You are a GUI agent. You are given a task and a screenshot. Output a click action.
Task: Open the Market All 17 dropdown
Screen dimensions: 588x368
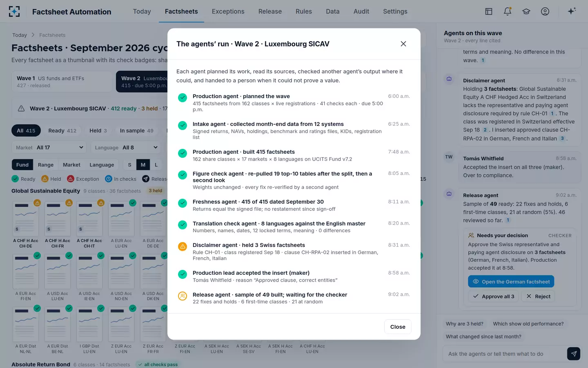click(49, 148)
